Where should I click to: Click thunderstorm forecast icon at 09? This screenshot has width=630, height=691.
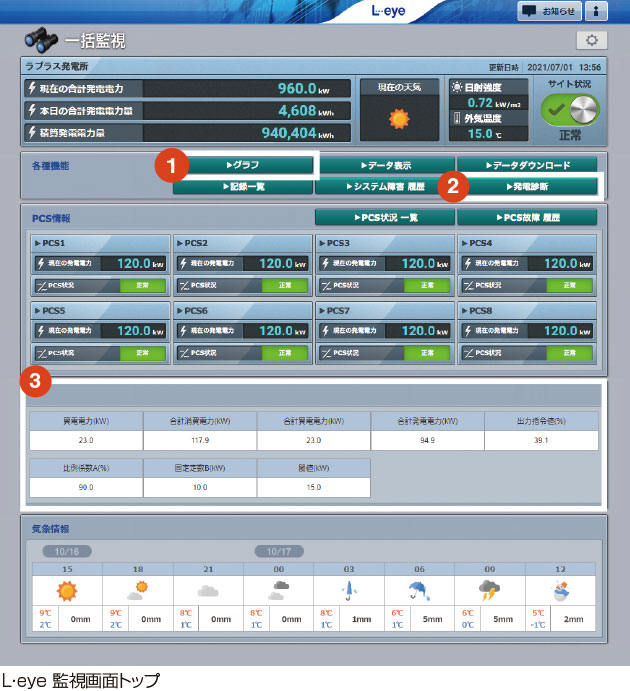point(489,591)
